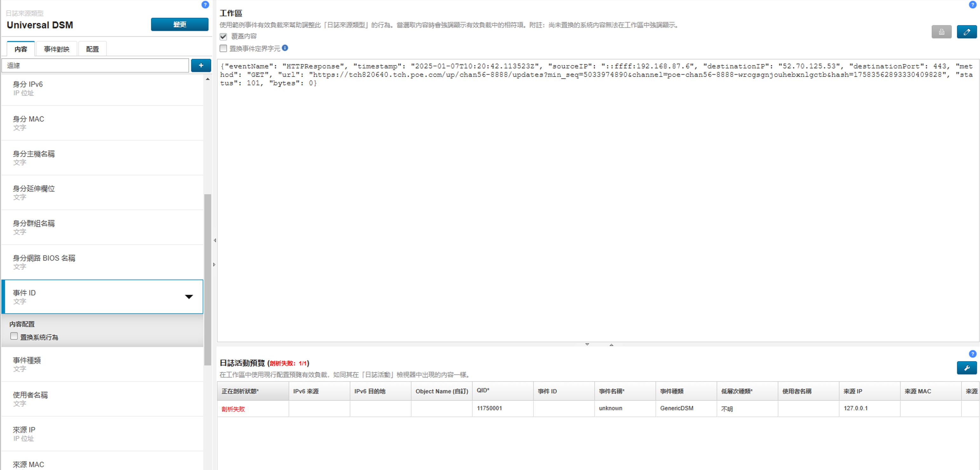The height and width of the screenshot is (470, 980).
Task: Click the help icon at workspace top-right
Action: (972, 4)
